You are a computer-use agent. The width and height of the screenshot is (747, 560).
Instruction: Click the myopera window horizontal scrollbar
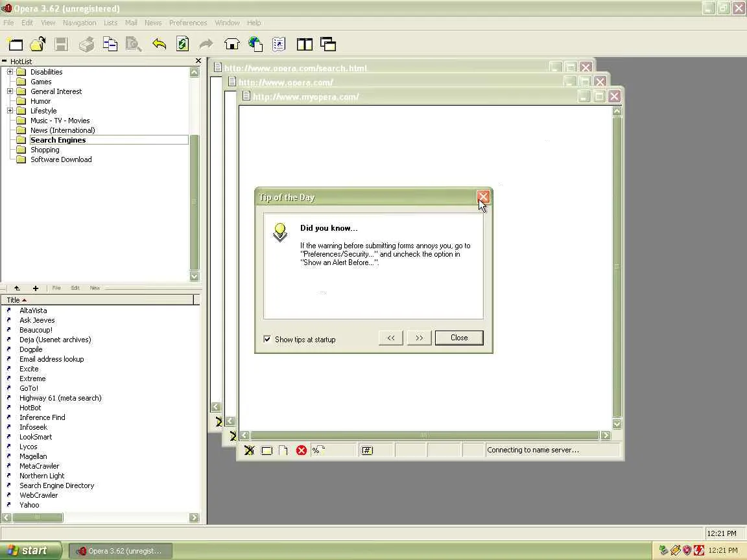424,436
